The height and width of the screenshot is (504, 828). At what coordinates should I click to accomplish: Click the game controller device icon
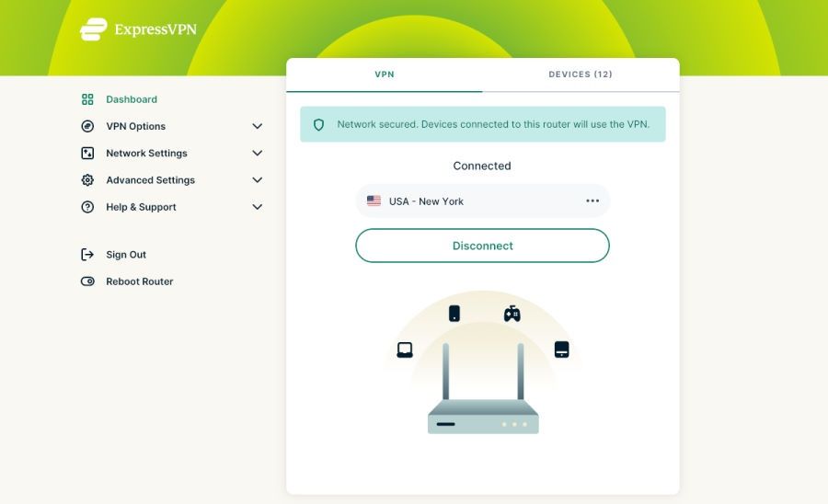512,314
